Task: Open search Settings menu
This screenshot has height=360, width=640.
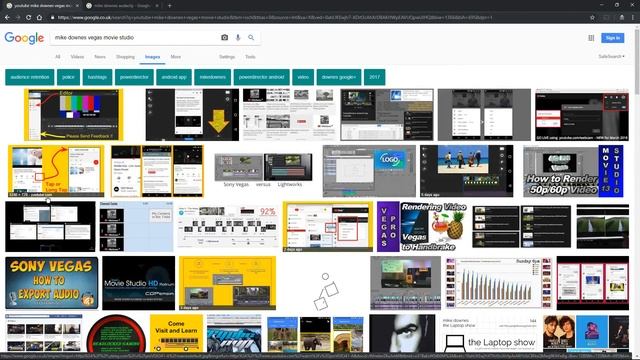Action: pyautogui.click(x=227, y=57)
